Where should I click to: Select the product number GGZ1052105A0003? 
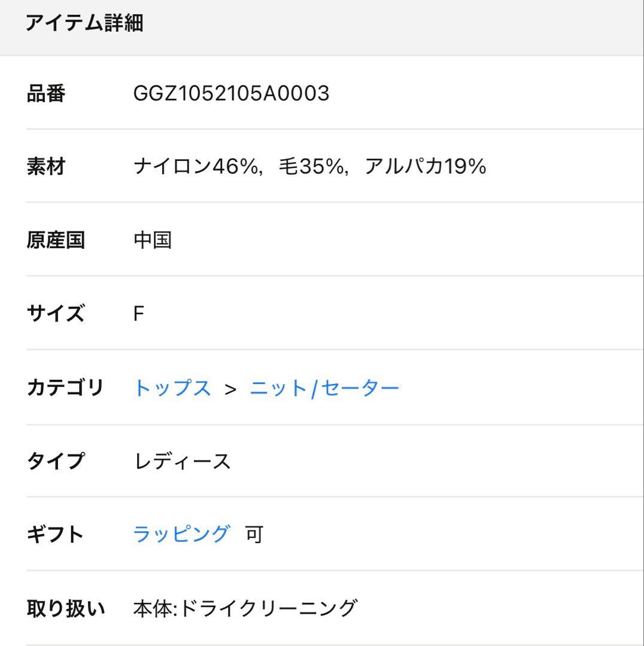tap(231, 93)
